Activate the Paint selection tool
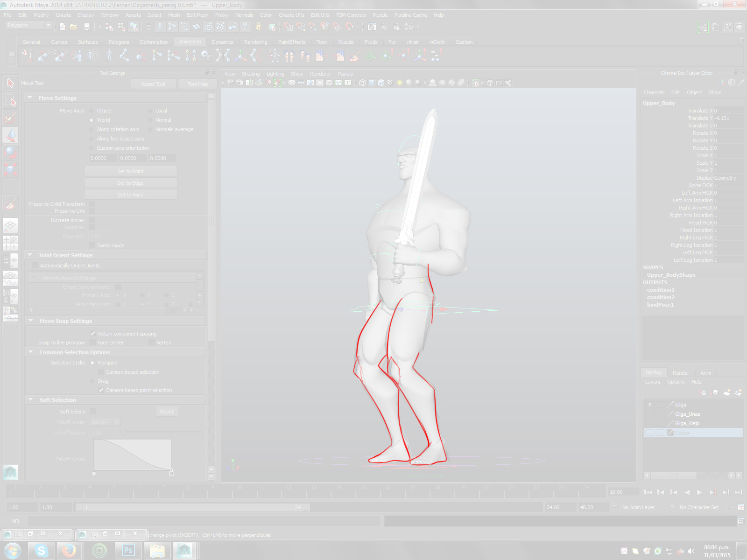 10,118
